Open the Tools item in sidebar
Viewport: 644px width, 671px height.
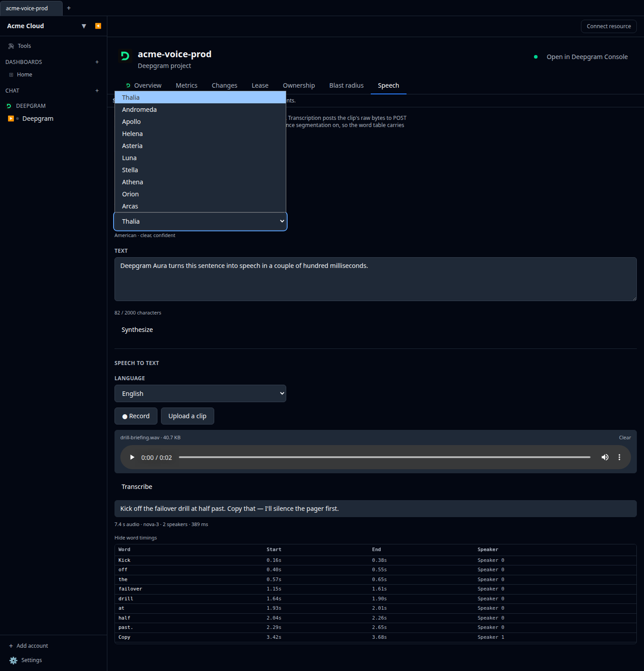click(x=20, y=46)
